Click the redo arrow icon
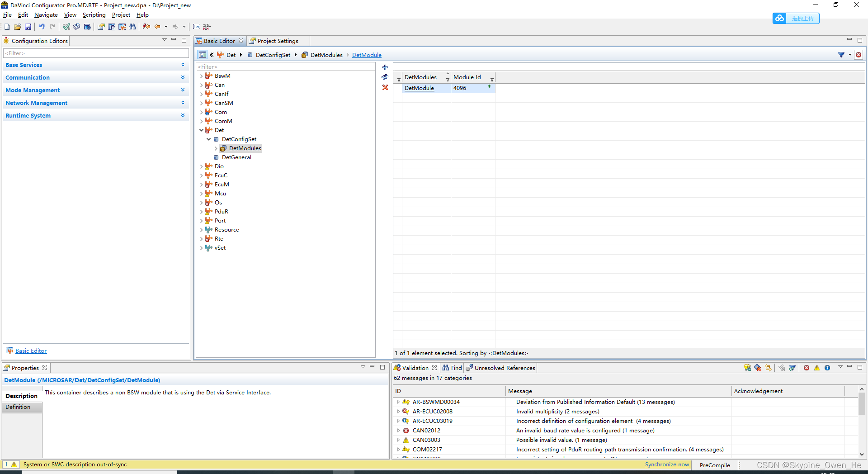 pos(52,27)
